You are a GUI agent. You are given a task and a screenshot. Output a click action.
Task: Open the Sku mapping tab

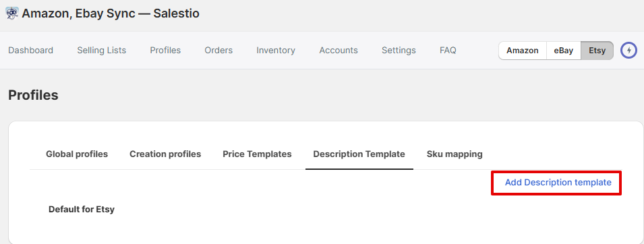tap(455, 154)
